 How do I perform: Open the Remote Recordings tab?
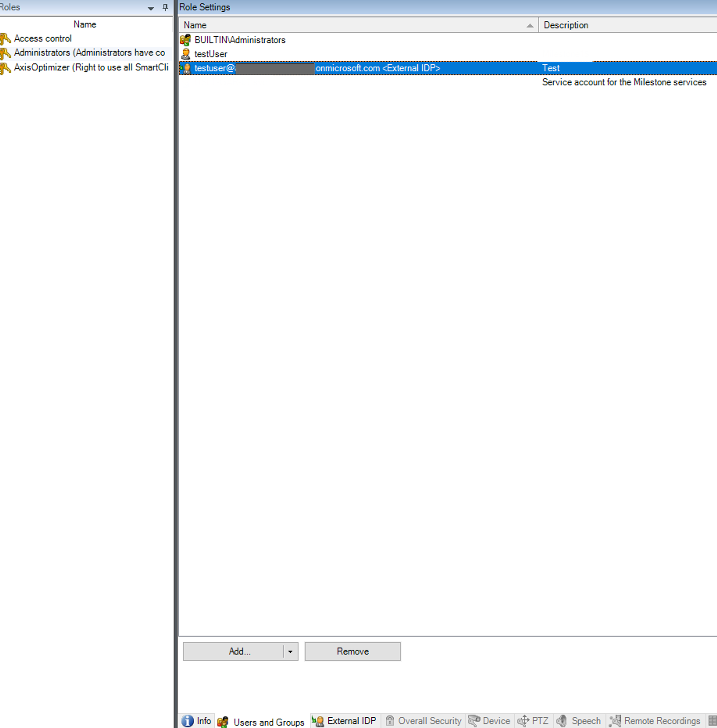point(663,720)
